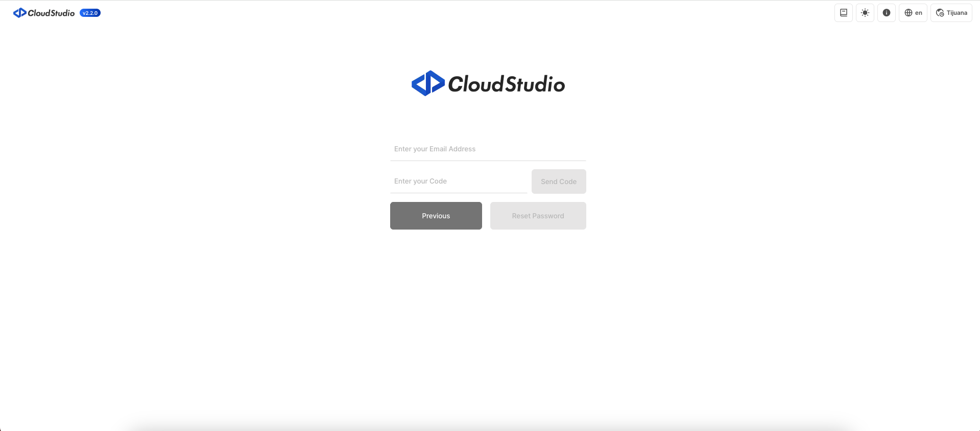Click the large centered CloudStudio wordmark
The width and height of the screenshot is (980, 431).
(506, 84)
